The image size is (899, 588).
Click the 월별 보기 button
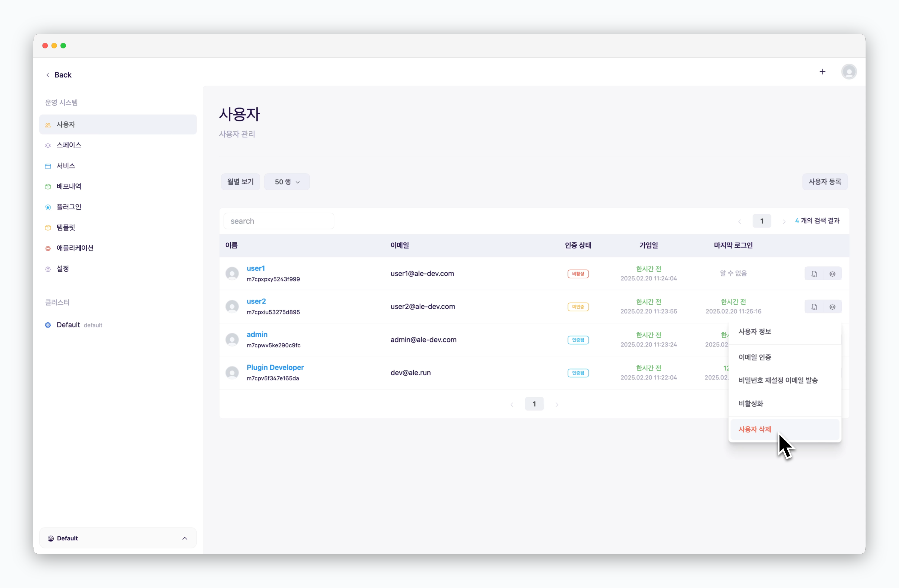coord(240,182)
